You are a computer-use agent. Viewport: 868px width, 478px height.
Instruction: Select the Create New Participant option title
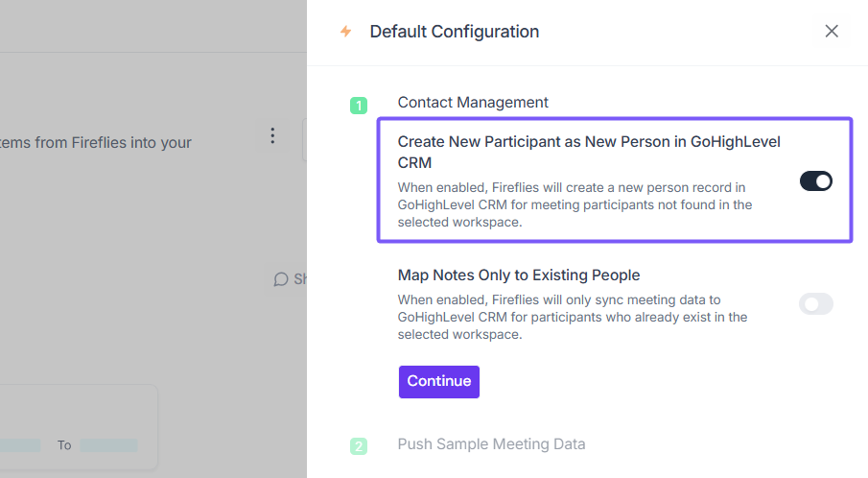(589, 152)
